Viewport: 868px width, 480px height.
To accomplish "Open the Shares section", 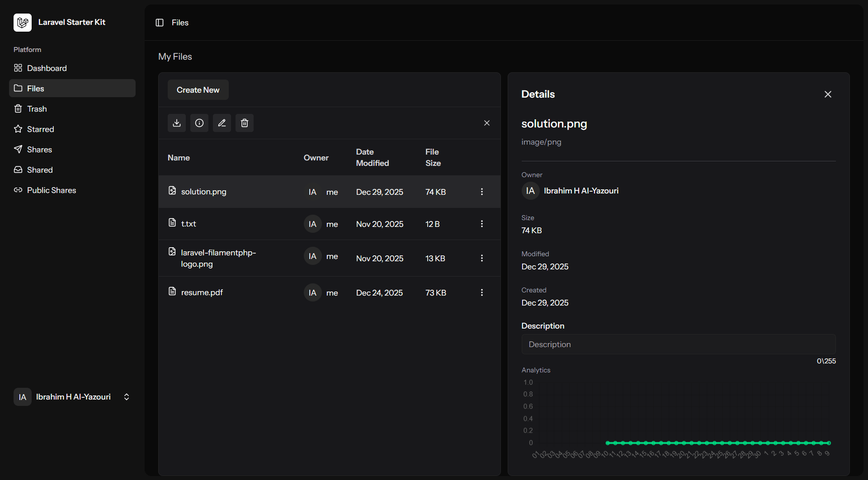I will pyautogui.click(x=72, y=149).
